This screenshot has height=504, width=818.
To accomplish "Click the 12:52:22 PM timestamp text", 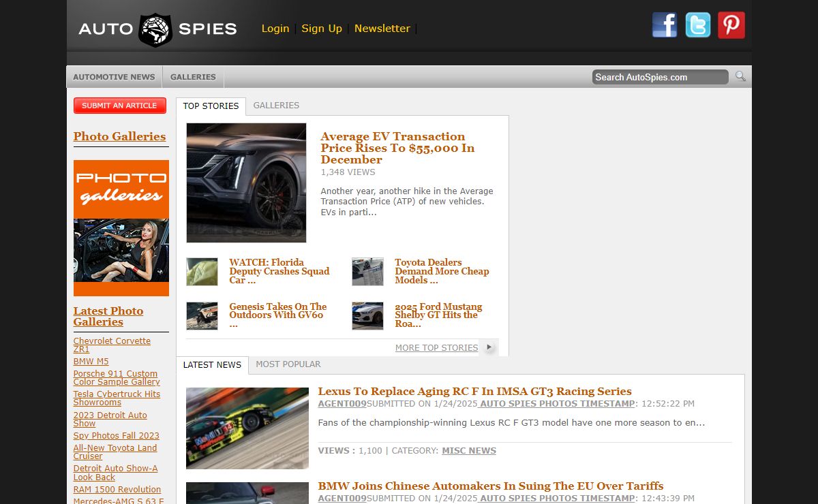I will coord(667,404).
